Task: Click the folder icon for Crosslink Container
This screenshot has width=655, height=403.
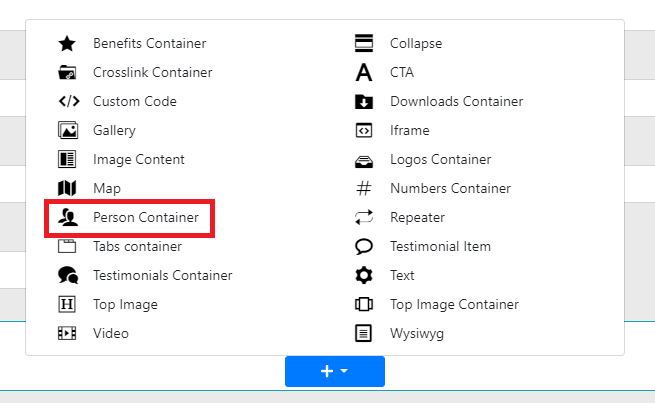Action: 67,73
